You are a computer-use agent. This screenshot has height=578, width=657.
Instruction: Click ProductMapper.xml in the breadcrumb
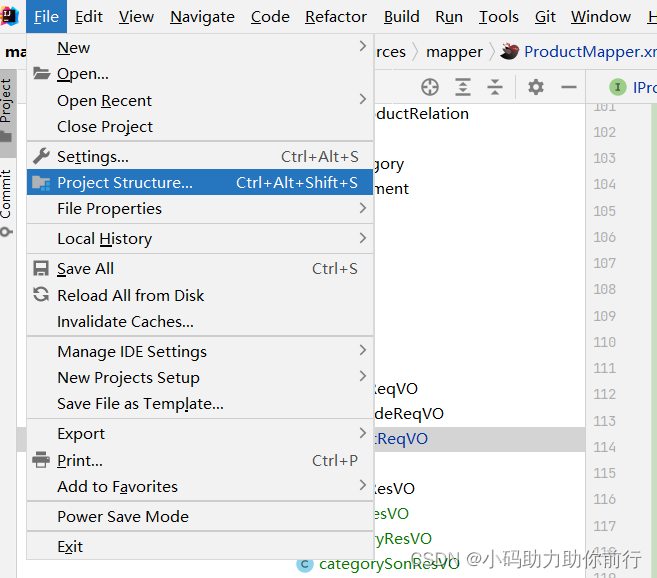[x=590, y=52]
